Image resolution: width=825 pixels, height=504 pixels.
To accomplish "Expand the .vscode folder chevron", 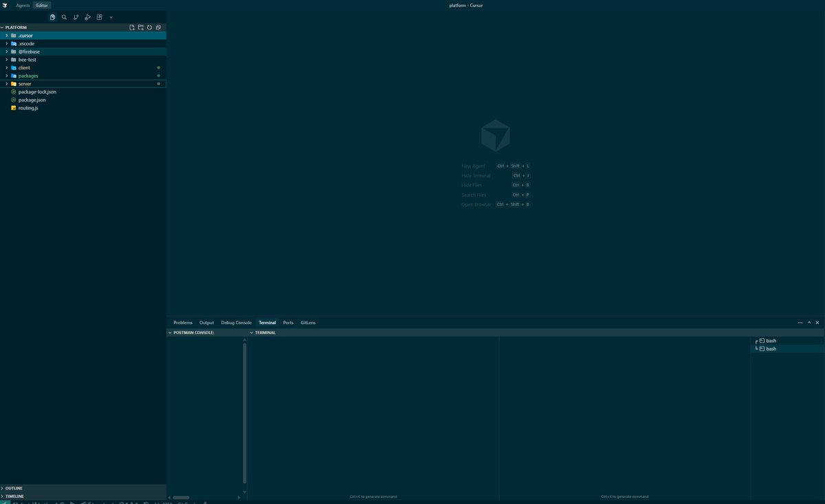I will tap(6, 43).
